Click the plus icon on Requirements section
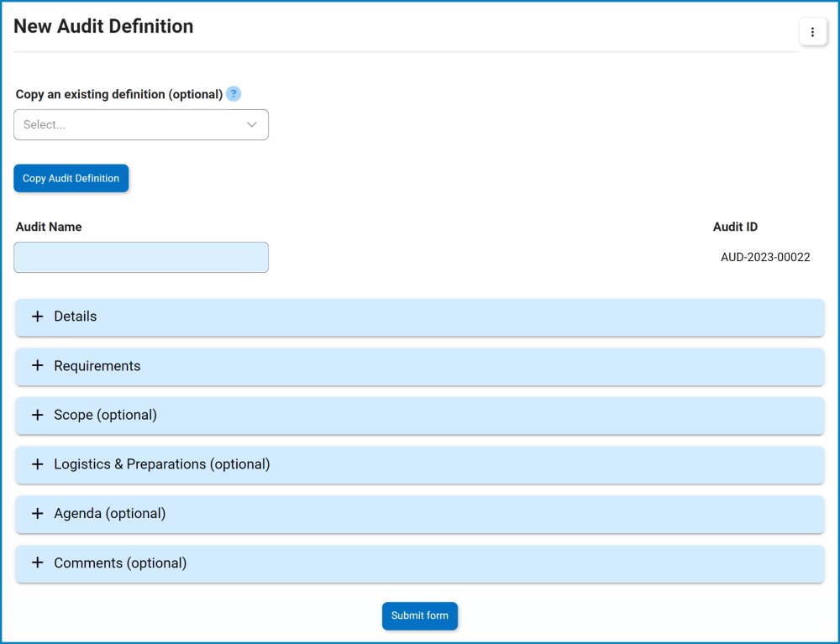This screenshot has width=840, height=644. pos(37,366)
